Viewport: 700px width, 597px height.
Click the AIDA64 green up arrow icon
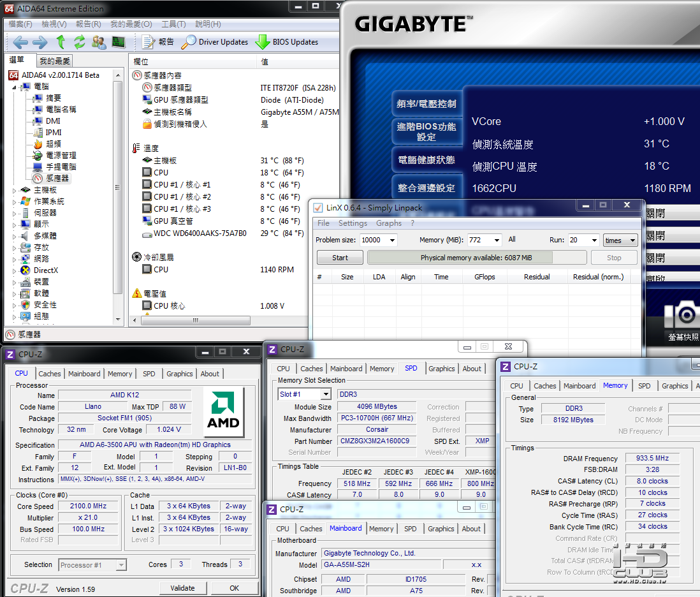point(61,42)
